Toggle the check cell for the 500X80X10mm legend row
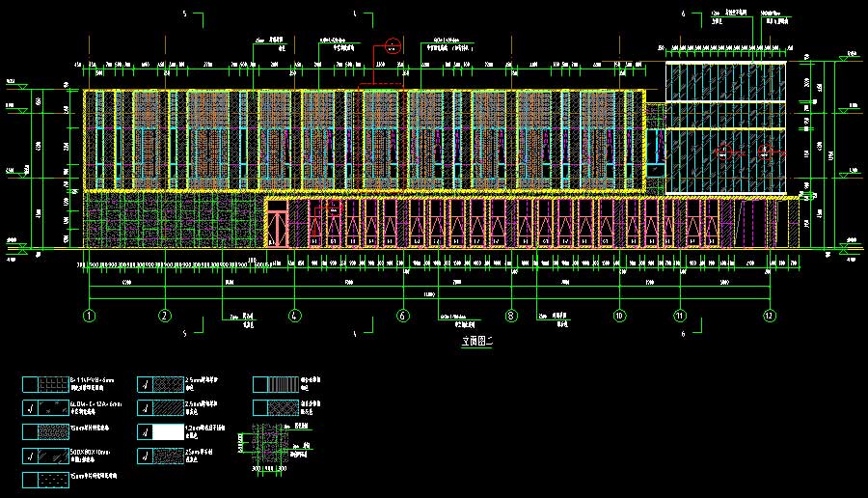Screen dimensions: 868x498 click(31, 456)
